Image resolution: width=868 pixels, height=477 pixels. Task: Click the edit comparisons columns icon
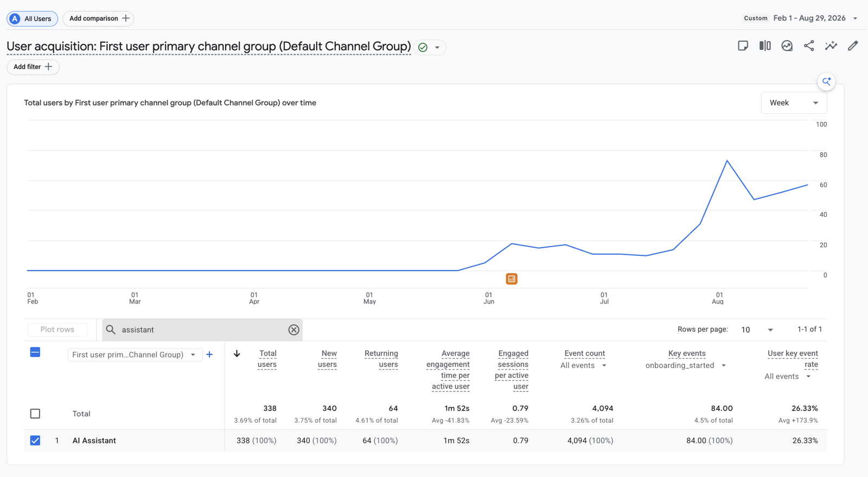[x=765, y=46]
